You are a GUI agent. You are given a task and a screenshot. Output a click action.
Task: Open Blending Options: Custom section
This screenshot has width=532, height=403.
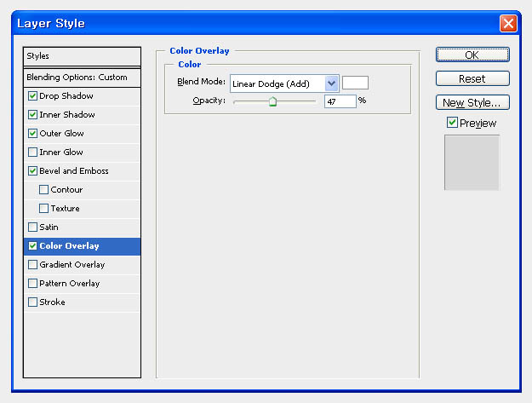pyautogui.click(x=82, y=78)
